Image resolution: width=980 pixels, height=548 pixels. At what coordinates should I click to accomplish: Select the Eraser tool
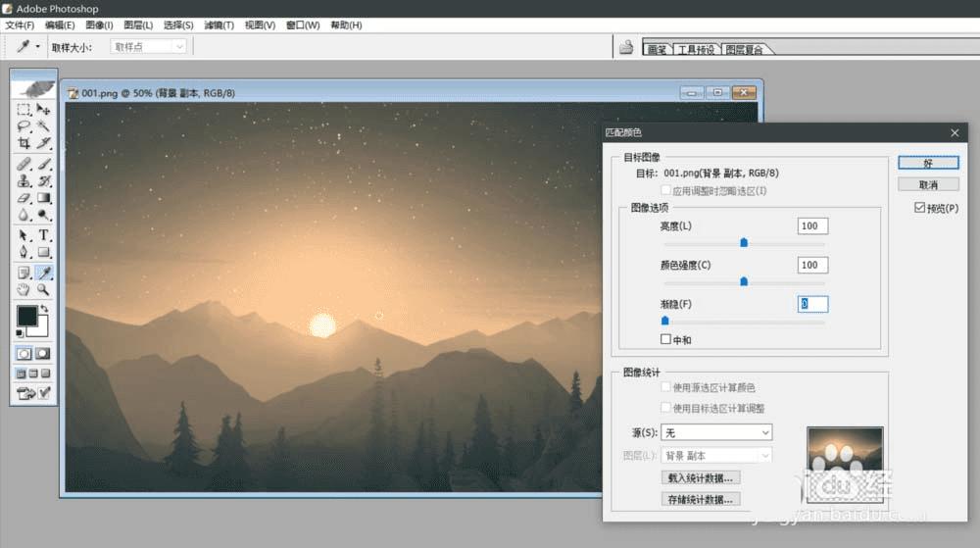[24, 198]
